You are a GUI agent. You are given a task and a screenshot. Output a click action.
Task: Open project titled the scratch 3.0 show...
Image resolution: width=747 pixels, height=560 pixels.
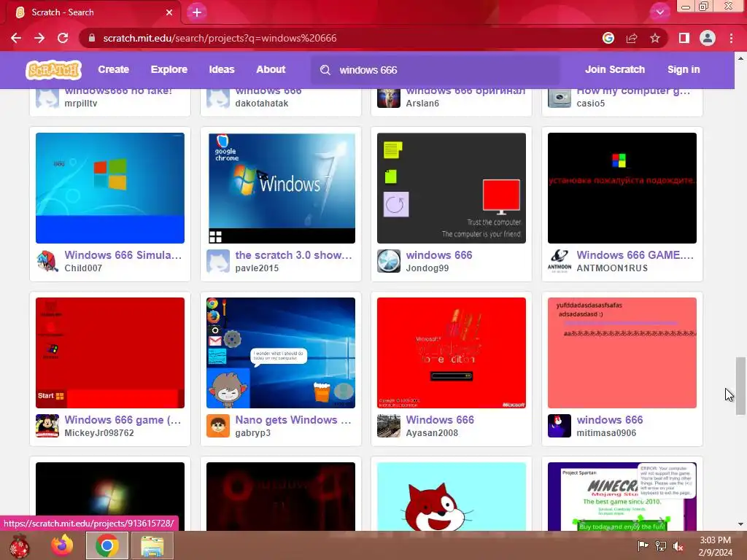[x=293, y=255]
